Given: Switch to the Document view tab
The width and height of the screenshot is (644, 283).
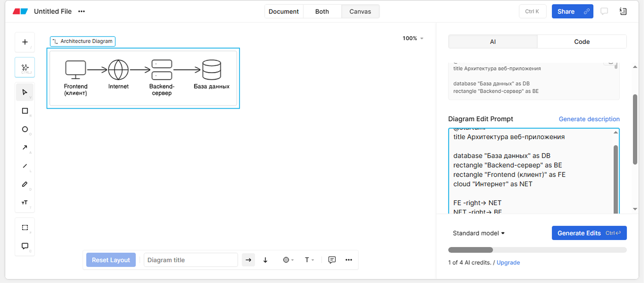Looking at the screenshot, I should (284, 11).
